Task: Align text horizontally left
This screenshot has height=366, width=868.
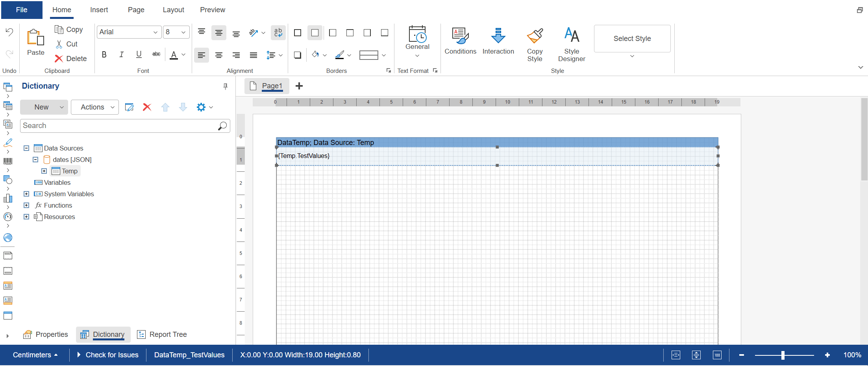Action: [x=202, y=55]
